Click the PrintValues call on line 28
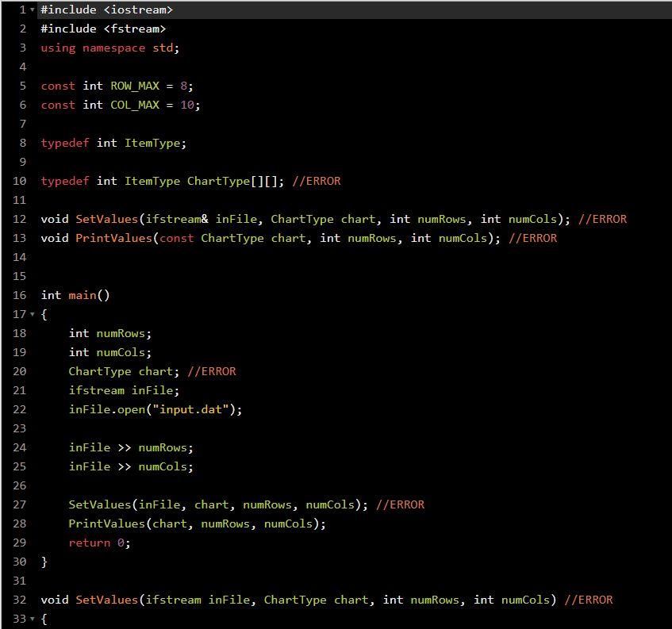Image resolution: width=672 pixels, height=629 pixels. click(x=197, y=524)
